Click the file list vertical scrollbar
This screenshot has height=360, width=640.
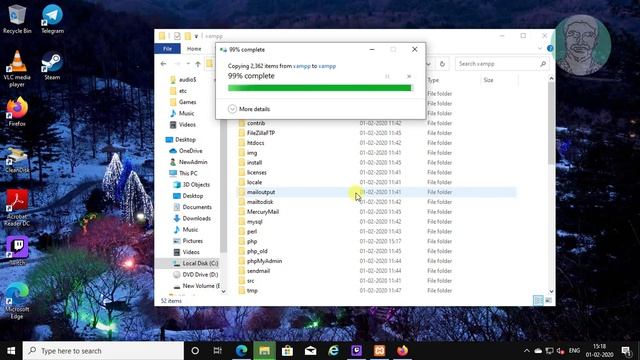(551, 123)
